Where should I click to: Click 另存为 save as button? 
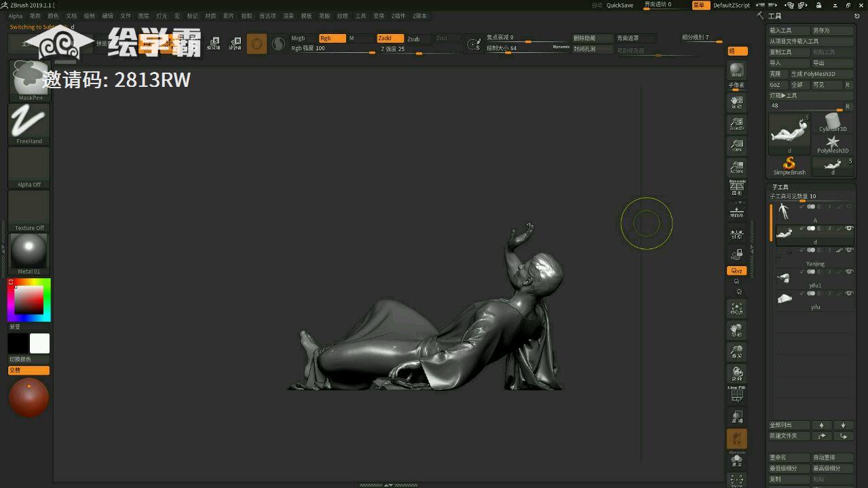pos(833,31)
